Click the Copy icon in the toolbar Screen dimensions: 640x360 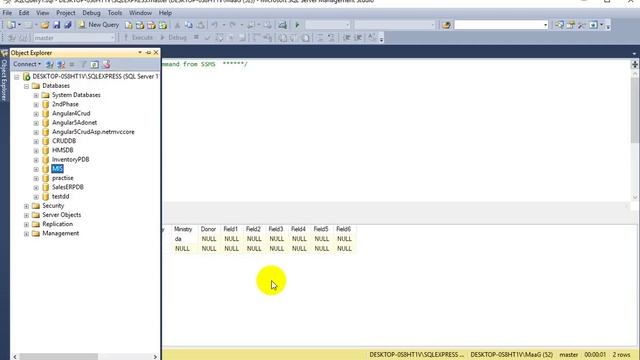click(189, 25)
